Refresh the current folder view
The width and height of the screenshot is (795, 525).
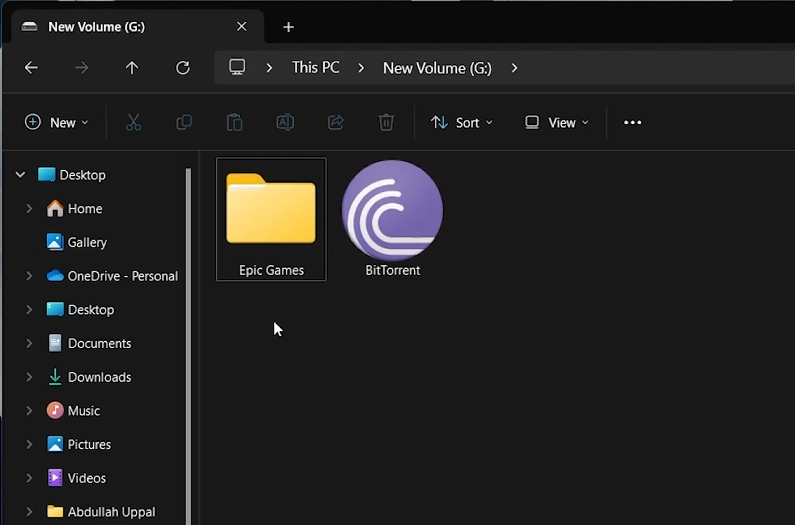click(x=183, y=67)
